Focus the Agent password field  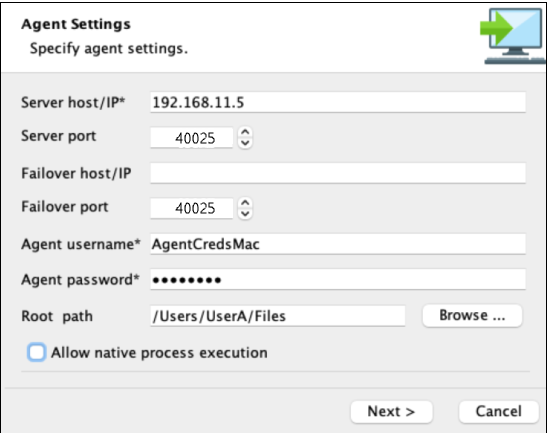coord(338,279)
